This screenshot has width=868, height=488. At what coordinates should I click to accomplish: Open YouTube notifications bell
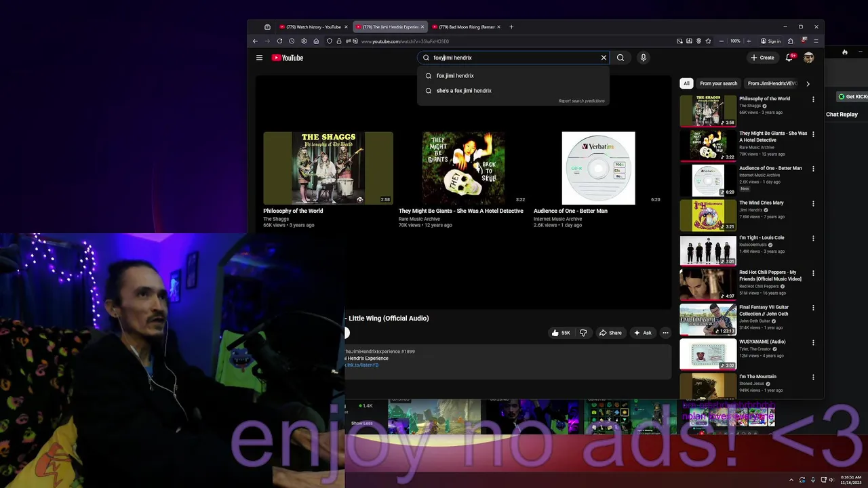coord(789,58)
